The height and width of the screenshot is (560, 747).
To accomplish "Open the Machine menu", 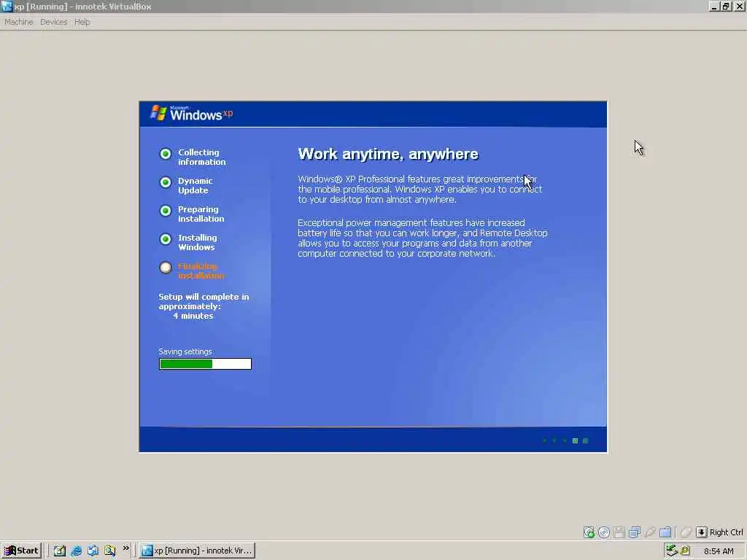I will tap(19, 22).
